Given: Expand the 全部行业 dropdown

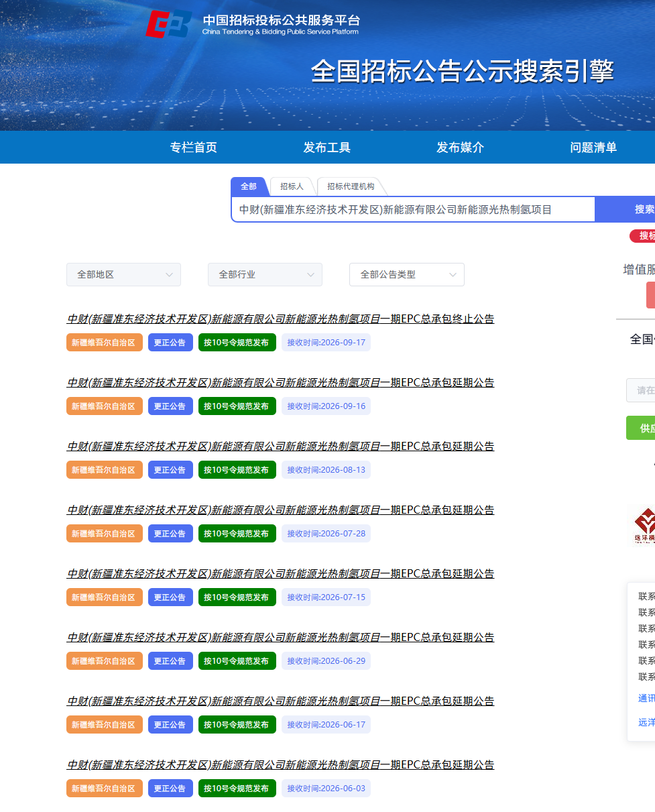Looking at the screenshot, I should point(265,274).
